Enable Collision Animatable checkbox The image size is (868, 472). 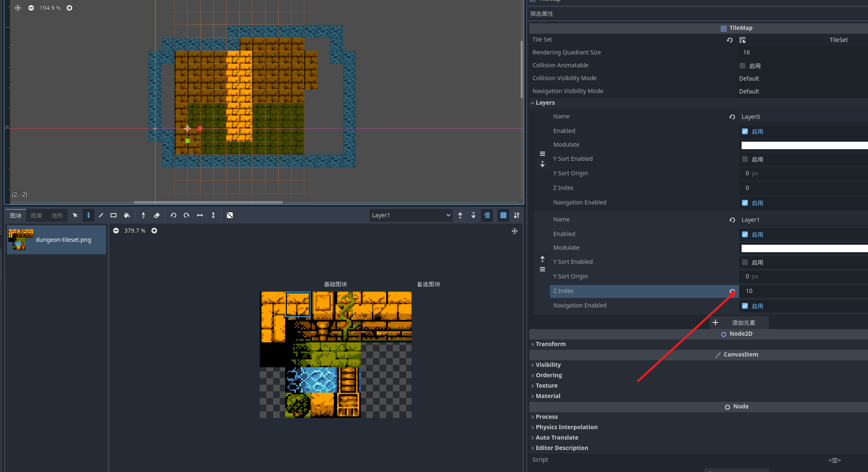pyautogui.click(x=742, y=66)
